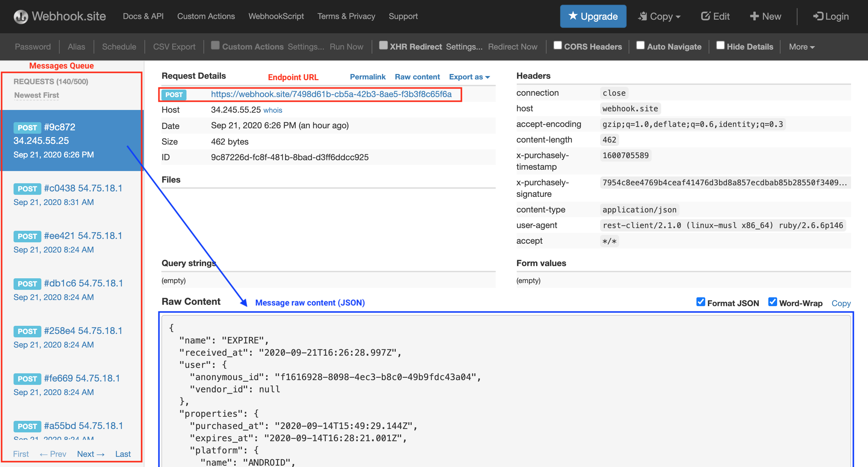This screenshot has width=868, height=467.
Task: Click the Upgrade star button
Action: point(593,16)
